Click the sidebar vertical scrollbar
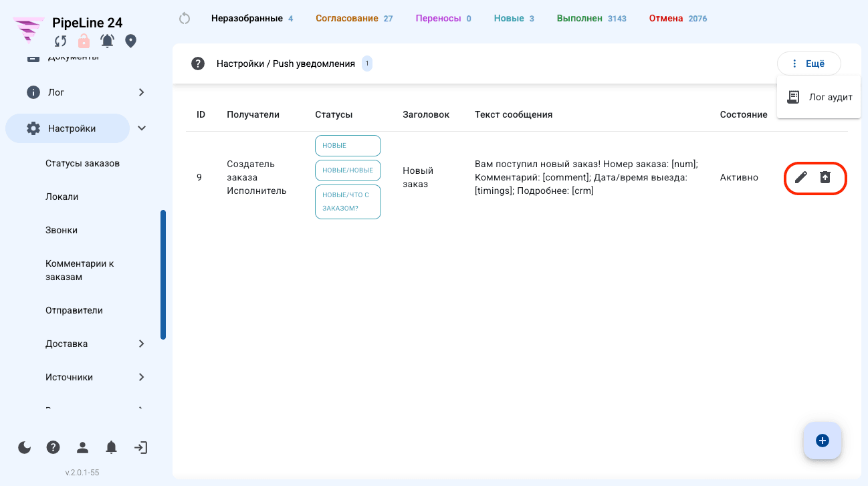 click(x=163, y=275)
